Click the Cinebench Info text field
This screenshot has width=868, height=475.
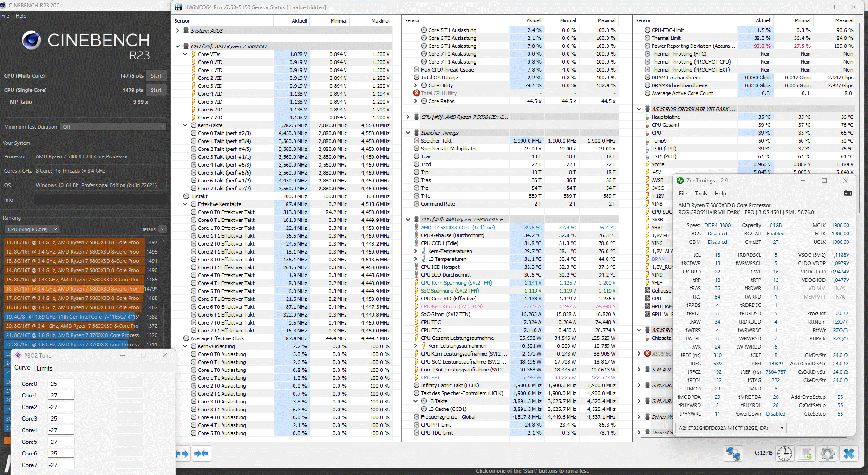coord(100,200)
